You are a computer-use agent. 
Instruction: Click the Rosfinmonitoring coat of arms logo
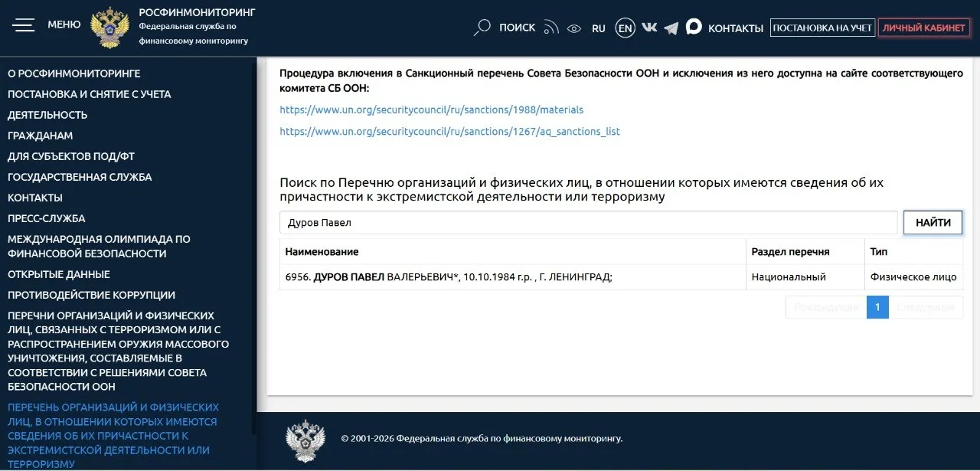click(x=109, y=28)
